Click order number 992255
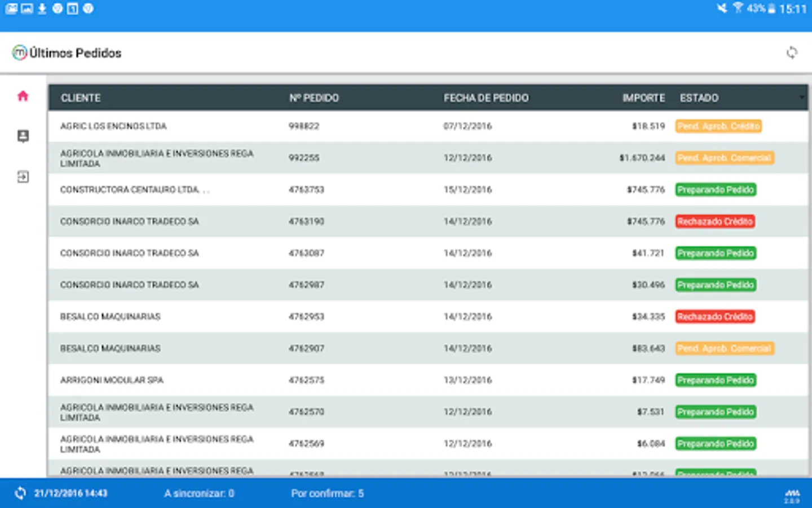The height and width of the screenshot is (508, 812). [x=304, y=157]
